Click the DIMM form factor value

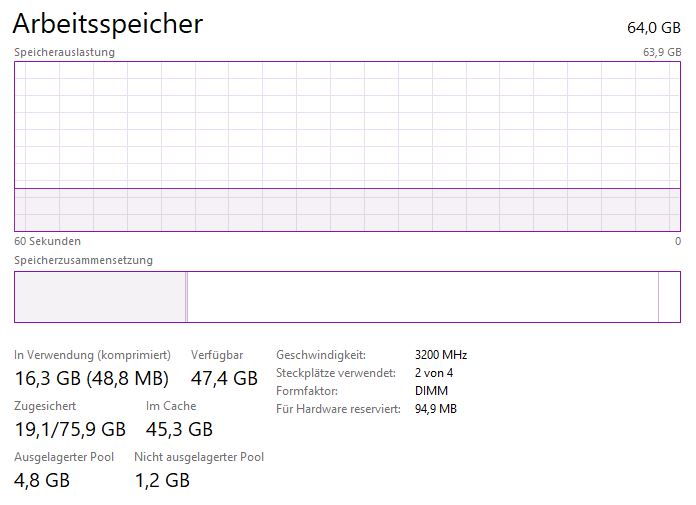pyautogui.click(x=432, y=391)
